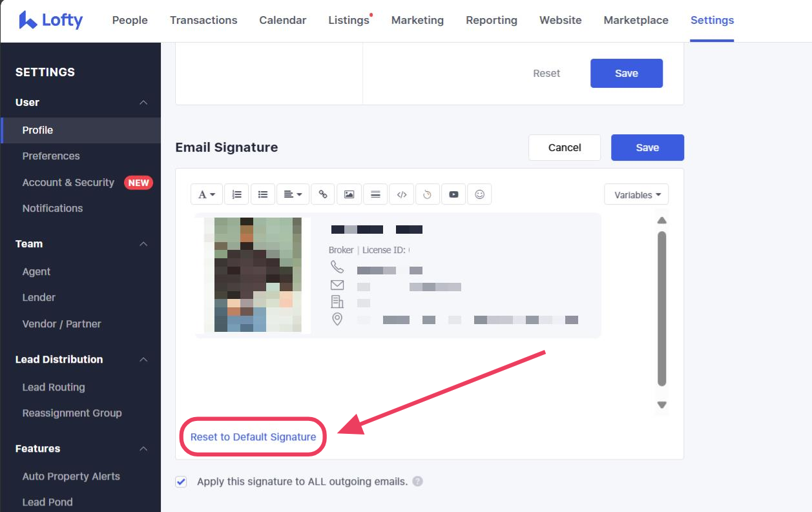This screenshot has height=512, width=812.
Task: Click the ordered list icon in editor toolbar
Action: pyautogui.click(x=237, y=194)
